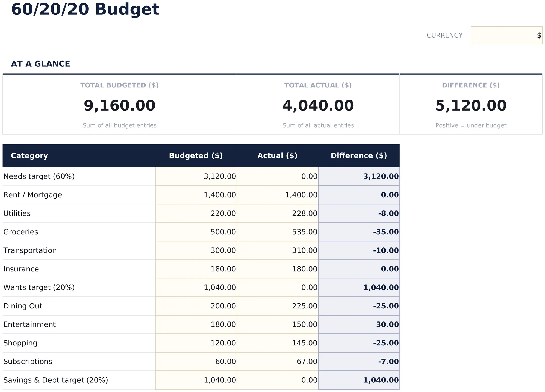Image resolution: width=545 pixels, height=392 pixels.
Task: Edit the Rent / Mortgage actual cell
Action: pyautogui.click(x=277, y=195)
